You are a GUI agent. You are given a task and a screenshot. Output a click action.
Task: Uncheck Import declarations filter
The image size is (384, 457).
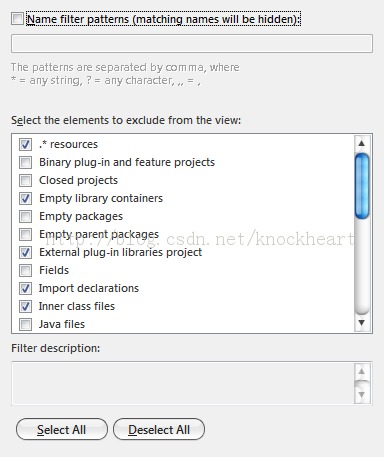pos(25,289)
